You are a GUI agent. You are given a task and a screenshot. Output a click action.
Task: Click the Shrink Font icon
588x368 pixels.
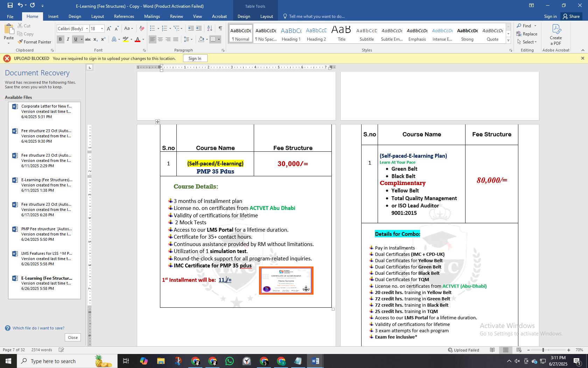(117, 29)
